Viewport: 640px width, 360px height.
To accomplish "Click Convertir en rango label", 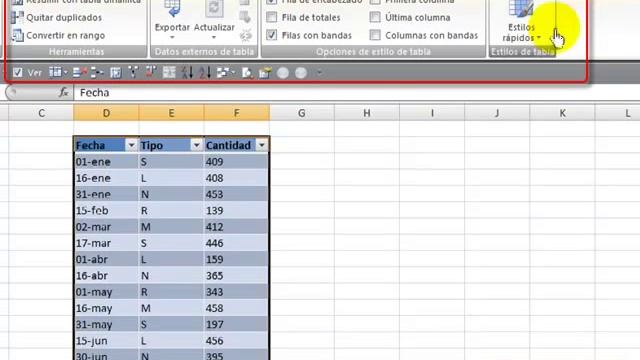I will tap(66, 36).
